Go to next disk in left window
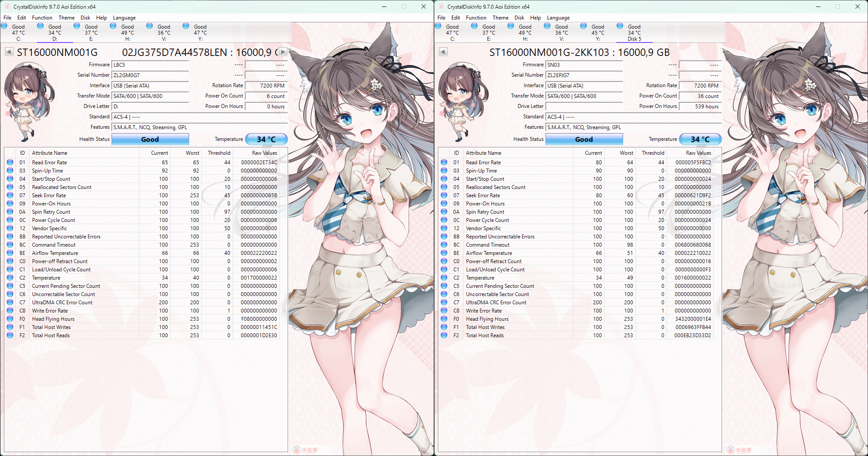The height and width of the screenshot is (456, 868). 283,52
